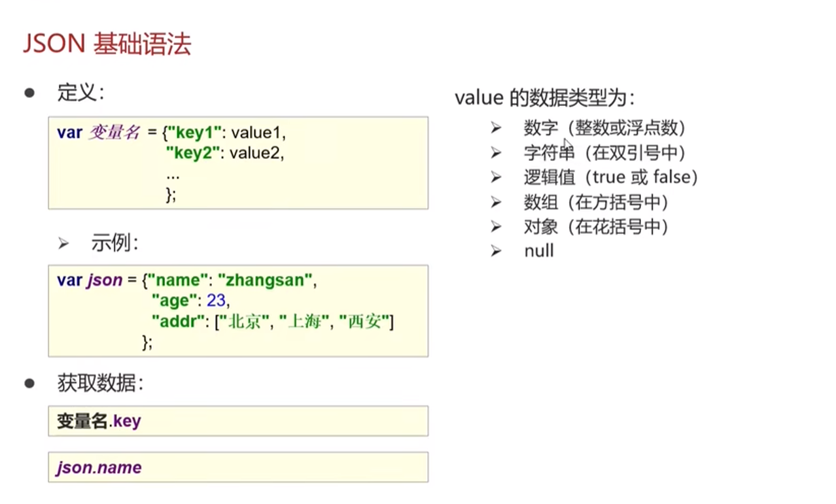
Task: Click the arrow bullet before 数组
Action: click(x=496, y=202)
